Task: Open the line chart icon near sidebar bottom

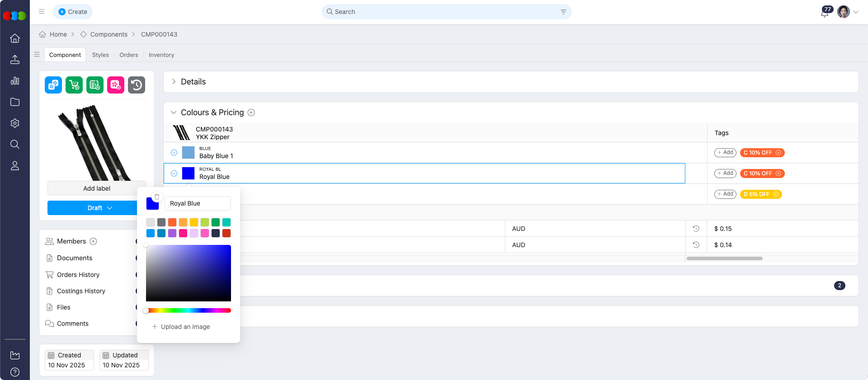Action: click(15, 355)
